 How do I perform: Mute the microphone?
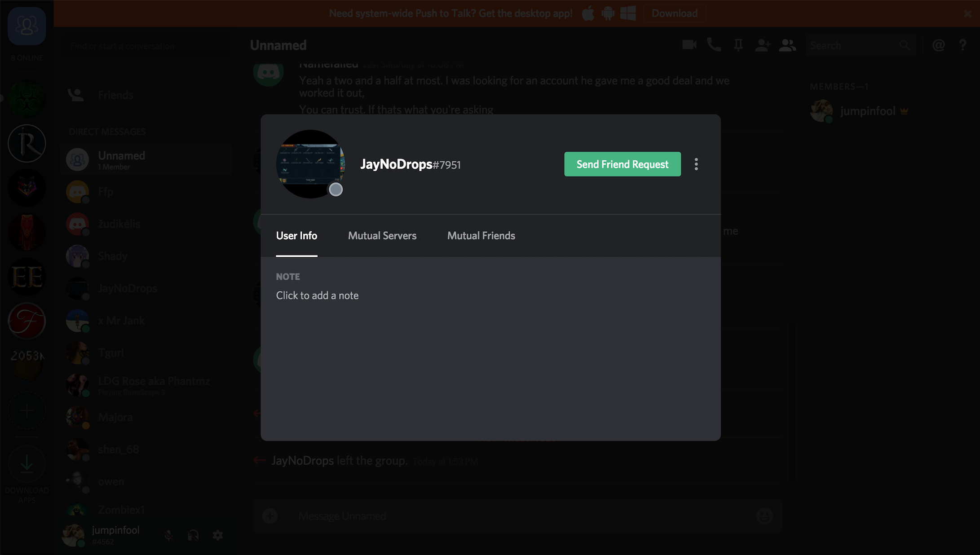tap(169, 535)
